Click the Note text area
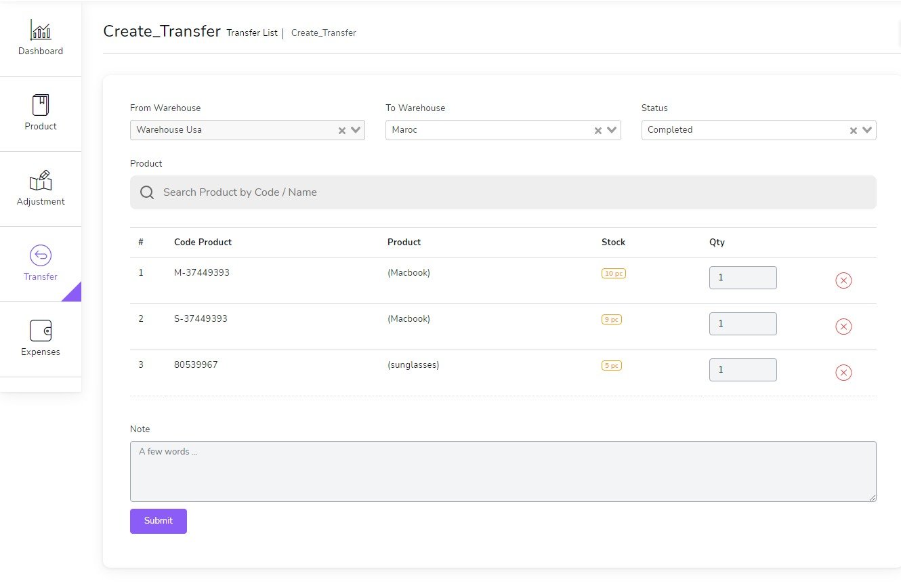 pyautogui.click(x=503, y=471)
